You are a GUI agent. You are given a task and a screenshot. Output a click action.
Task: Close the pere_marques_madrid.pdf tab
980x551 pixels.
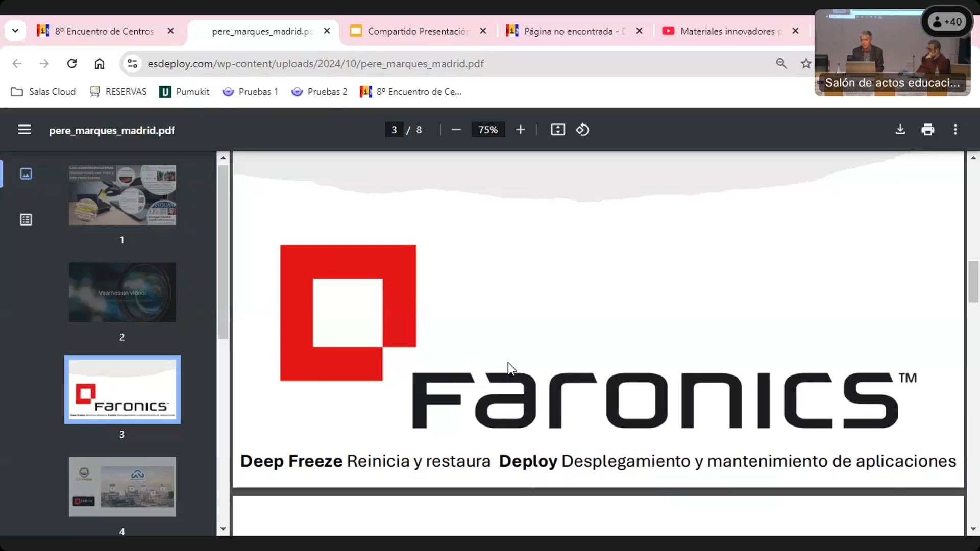coord(327,31)
